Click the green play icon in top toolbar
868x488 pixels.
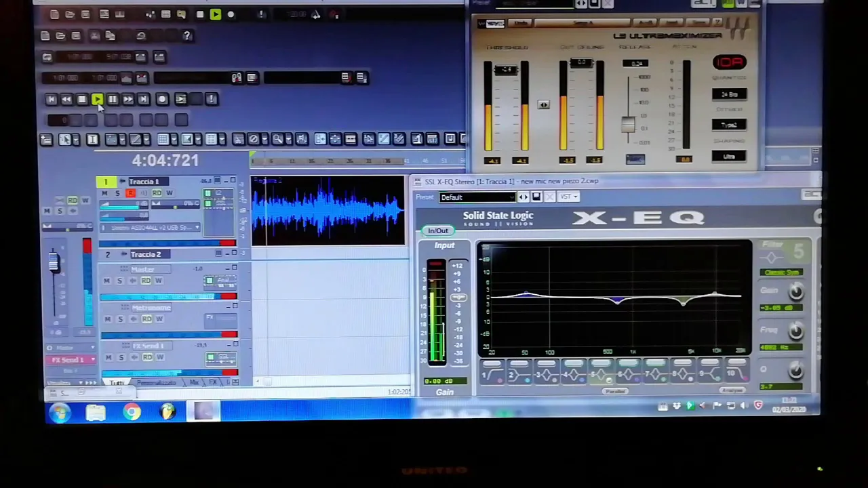[x=216, y=14]
